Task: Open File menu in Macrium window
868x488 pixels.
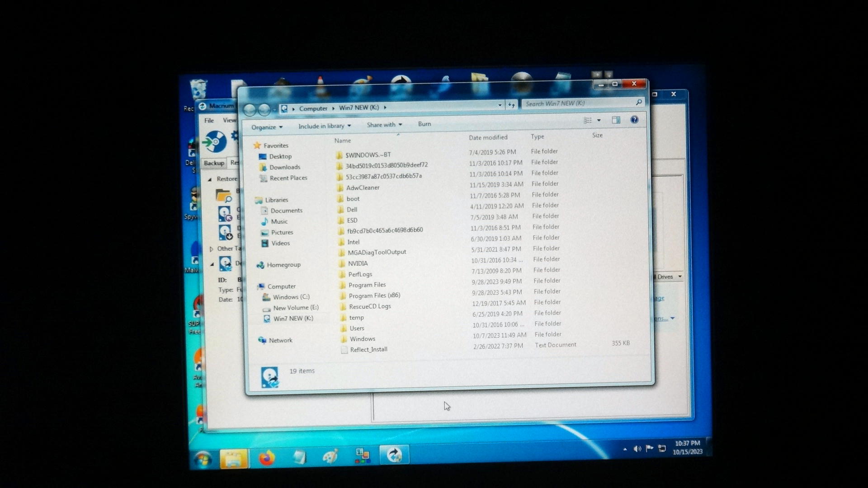Action: point(209,121)
